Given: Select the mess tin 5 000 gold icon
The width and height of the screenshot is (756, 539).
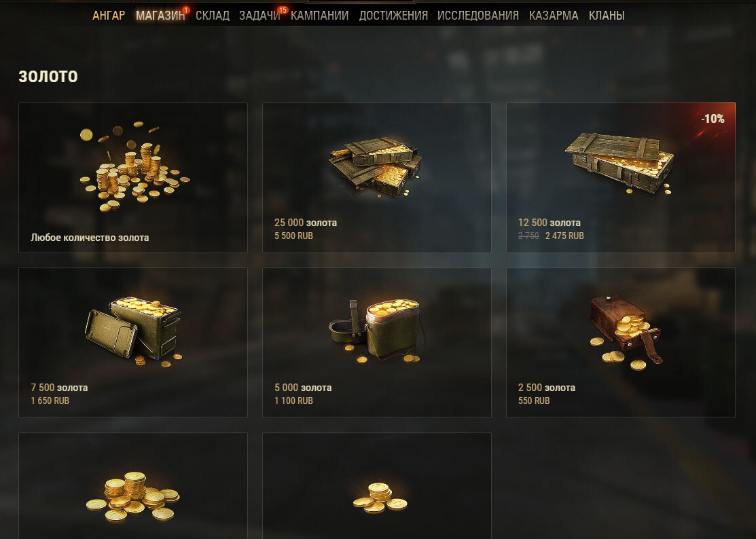Looking at the screenshot, I should tap(377, 331).
